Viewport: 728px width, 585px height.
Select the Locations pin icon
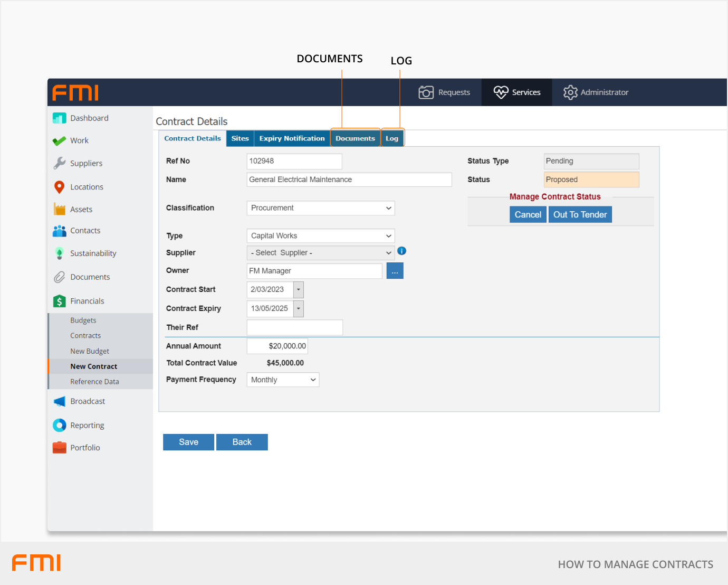coord(59,187)
